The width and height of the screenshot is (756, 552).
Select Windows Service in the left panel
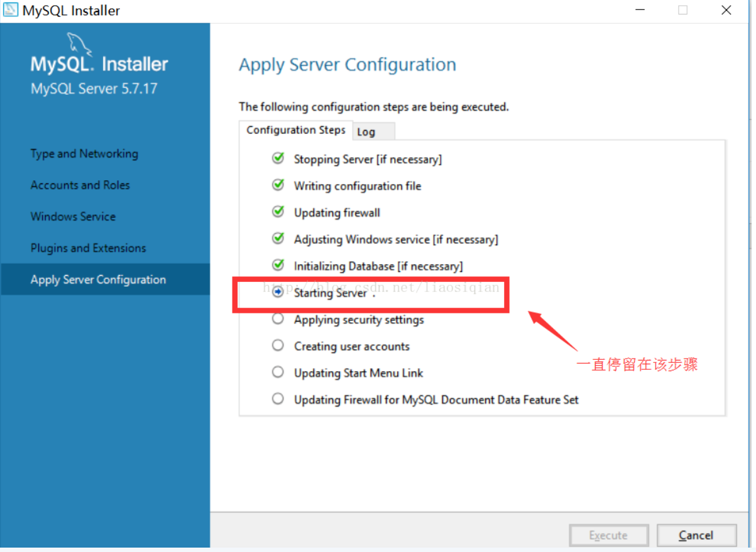pos(73,216)
